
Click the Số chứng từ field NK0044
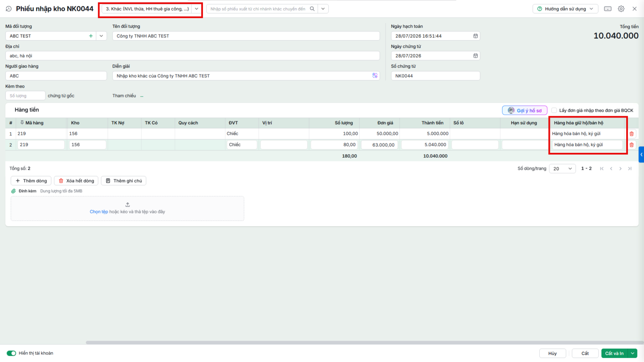click(436, 76)
